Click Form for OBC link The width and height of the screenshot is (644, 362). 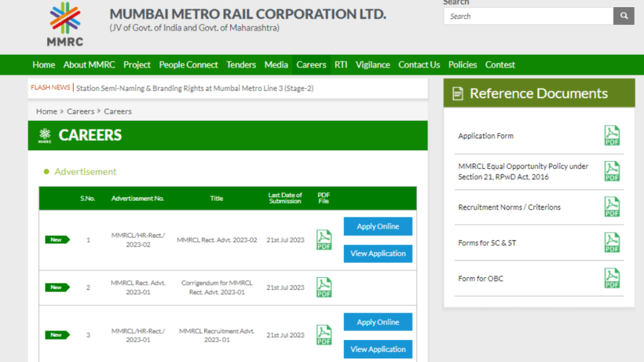tap(480, 278)
